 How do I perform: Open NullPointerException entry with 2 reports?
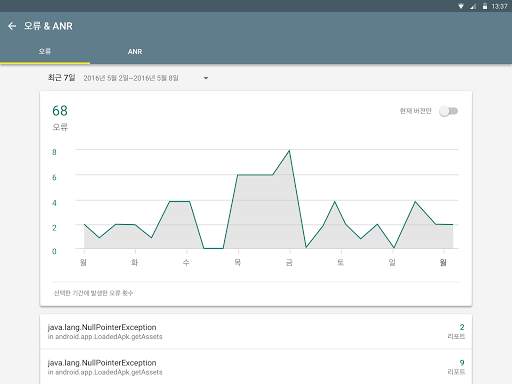pyautogui.click(x=256, y=332)
